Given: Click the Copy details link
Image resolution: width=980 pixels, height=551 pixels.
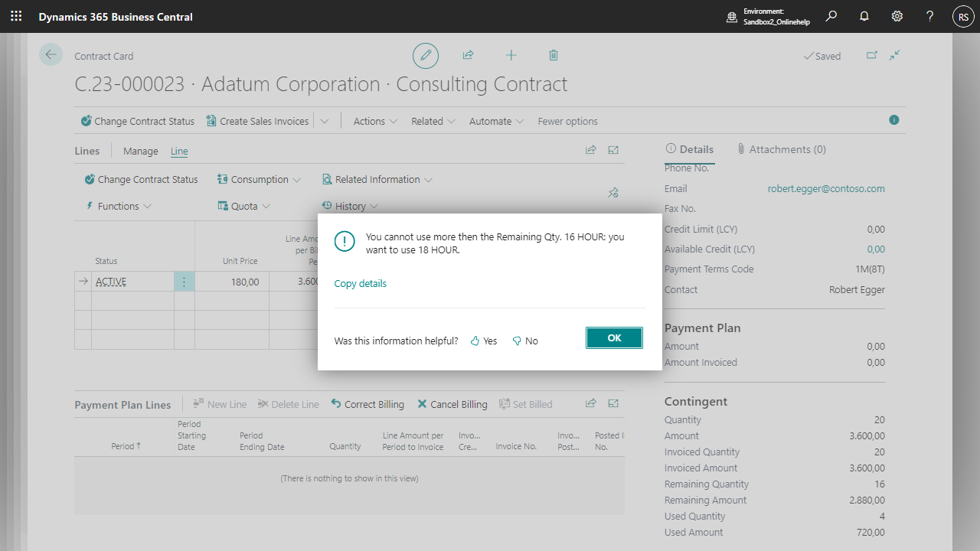Looking at the screenshot, I should point(361,283).
